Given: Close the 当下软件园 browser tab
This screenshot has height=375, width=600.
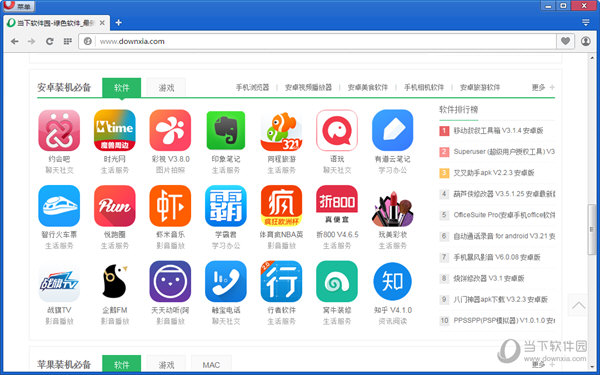Looking at the screenshot, I should click(x=102, y=23).
